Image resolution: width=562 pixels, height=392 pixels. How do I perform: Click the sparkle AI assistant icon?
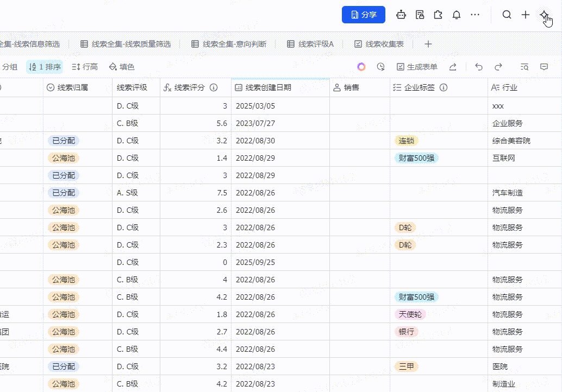click(x=544, y=15)
